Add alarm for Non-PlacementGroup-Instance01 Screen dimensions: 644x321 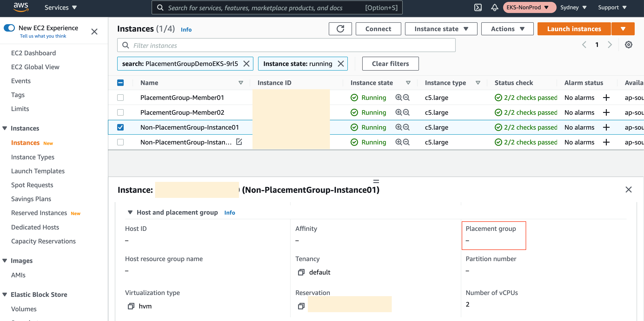pos(606,127)
